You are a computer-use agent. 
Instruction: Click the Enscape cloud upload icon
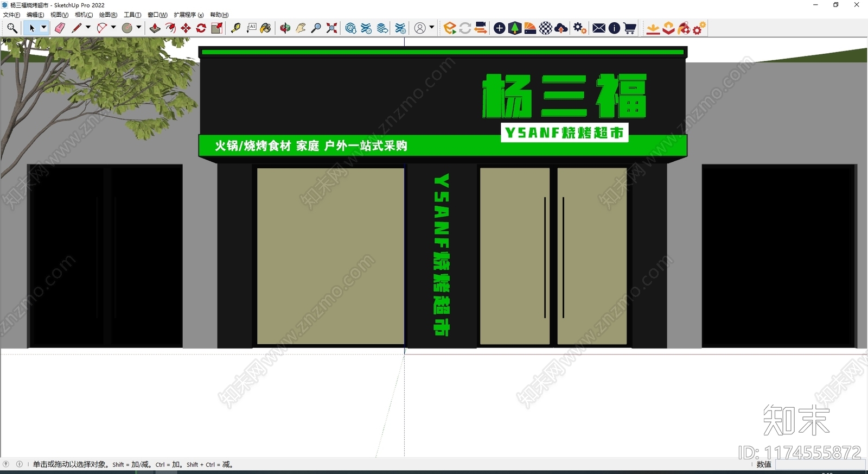(561, 28)
